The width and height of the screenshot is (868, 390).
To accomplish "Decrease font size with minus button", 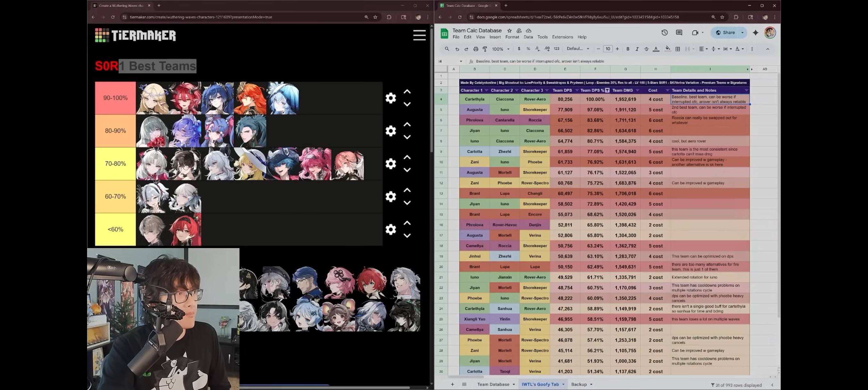I will coord(598,49).
